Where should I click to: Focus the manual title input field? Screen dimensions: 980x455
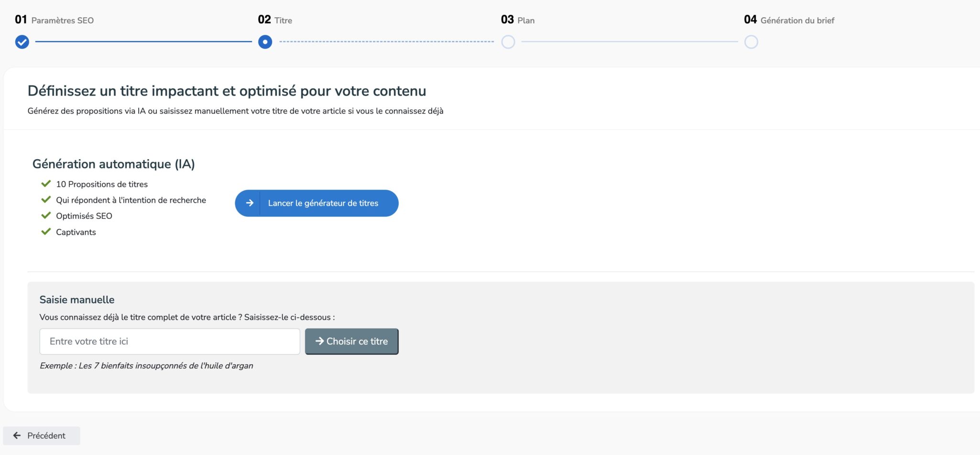170,341
